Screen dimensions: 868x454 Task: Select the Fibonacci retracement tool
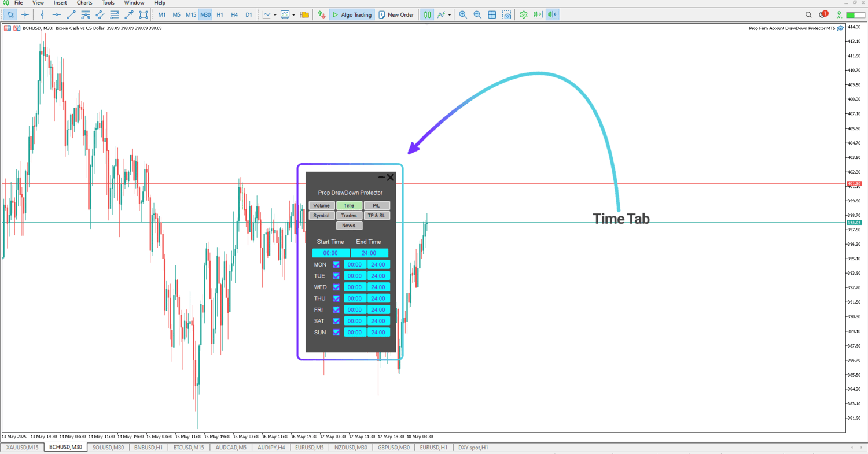(x=115, y=14)
